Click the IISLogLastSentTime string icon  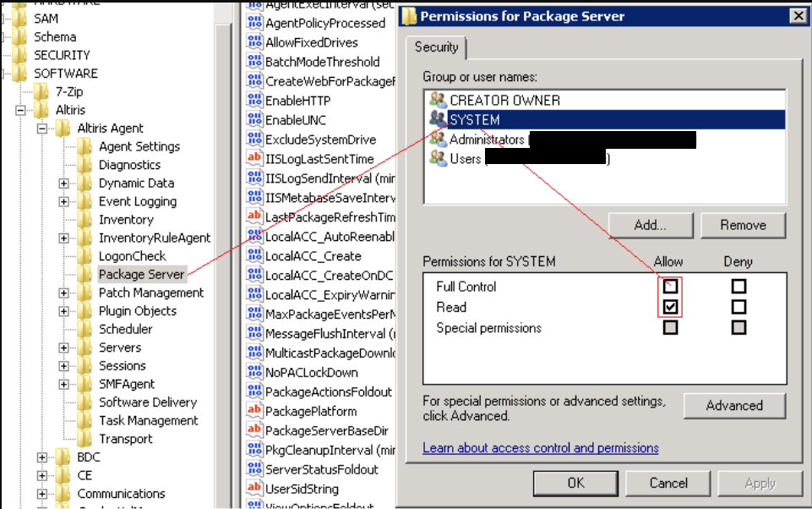[254, 158]
